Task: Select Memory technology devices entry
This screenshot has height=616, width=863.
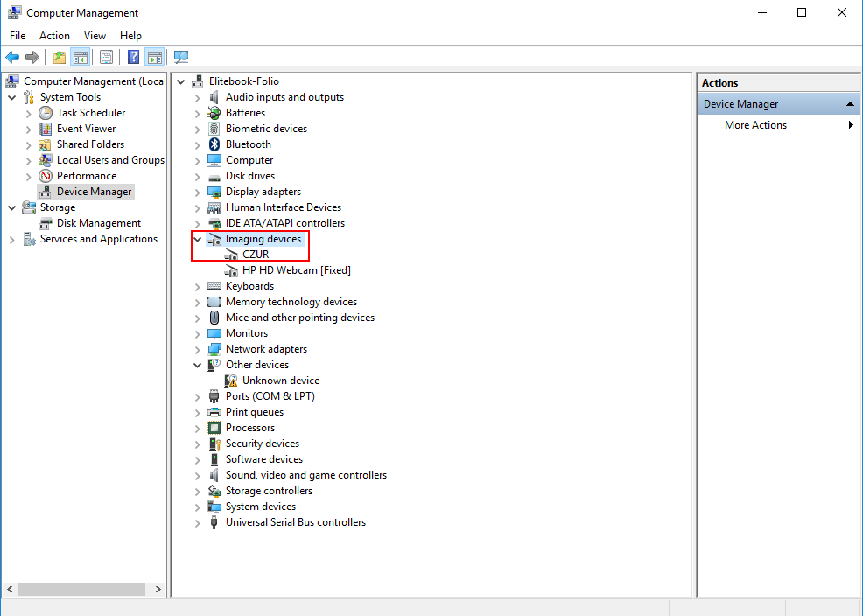Action: (x=291, y=302)
